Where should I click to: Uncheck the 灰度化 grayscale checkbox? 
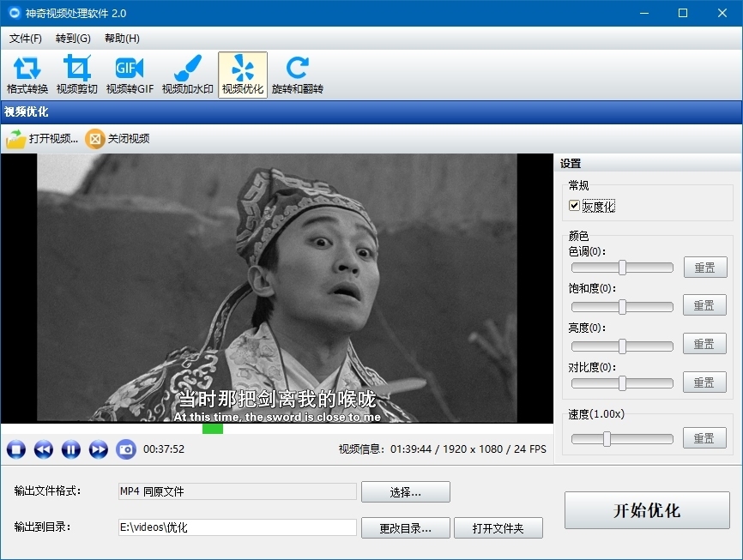(x=574, y=206)
